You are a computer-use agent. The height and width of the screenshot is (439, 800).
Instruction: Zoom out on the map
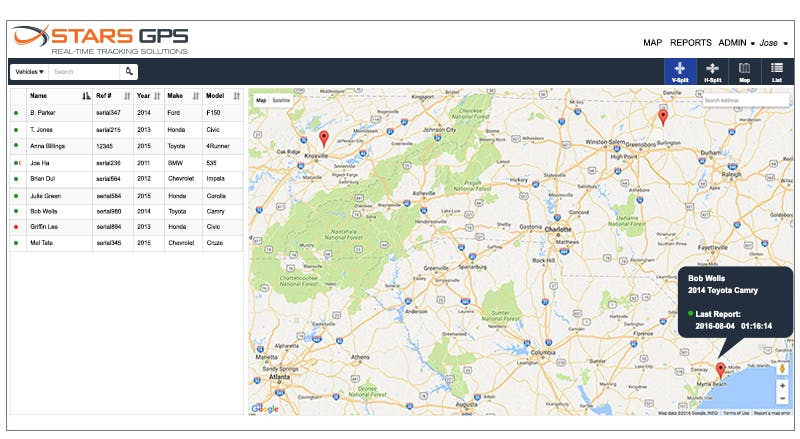pyautogui.click(x=782, y=398)
